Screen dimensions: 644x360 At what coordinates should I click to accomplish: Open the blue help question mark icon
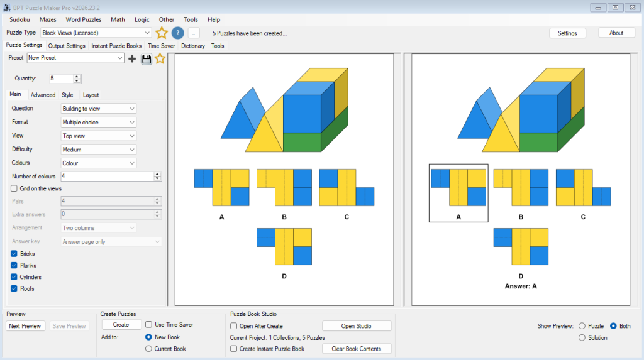177,33
